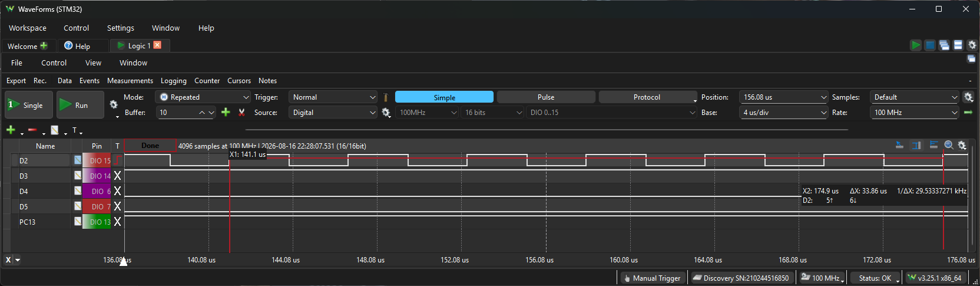Open the Measurements menu
The width and height of the screenshot is (980, 286).
tap(130, 81)
